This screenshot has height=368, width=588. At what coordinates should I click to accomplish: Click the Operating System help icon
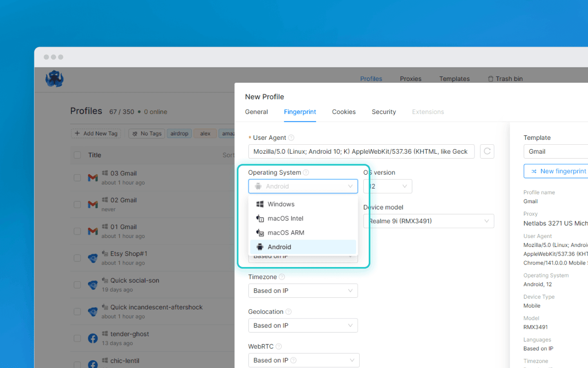click(x=306, y=173)
